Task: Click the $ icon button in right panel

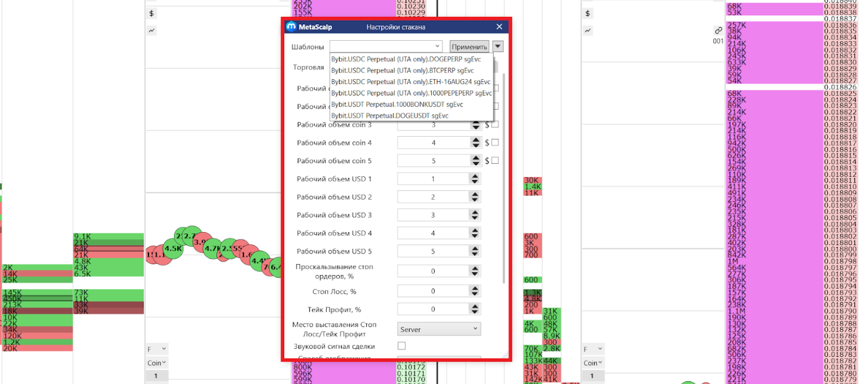Action: [588, 13]
